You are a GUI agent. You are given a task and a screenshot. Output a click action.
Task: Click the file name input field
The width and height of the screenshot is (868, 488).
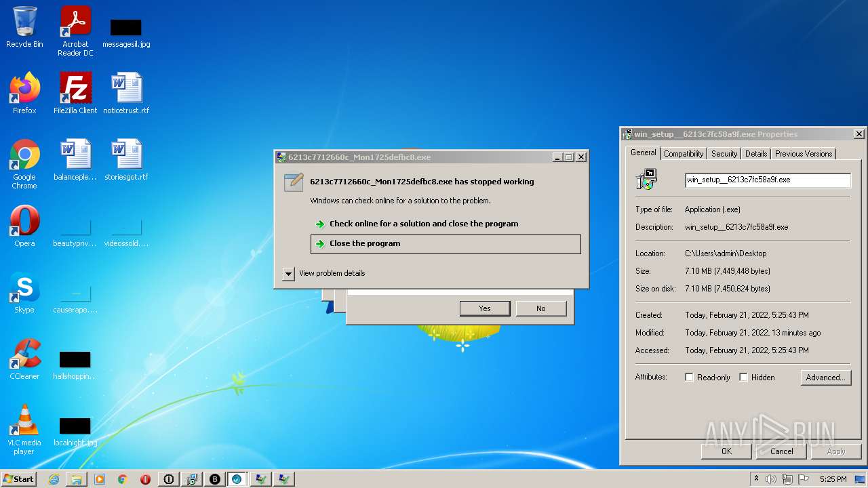pos(768,180)
